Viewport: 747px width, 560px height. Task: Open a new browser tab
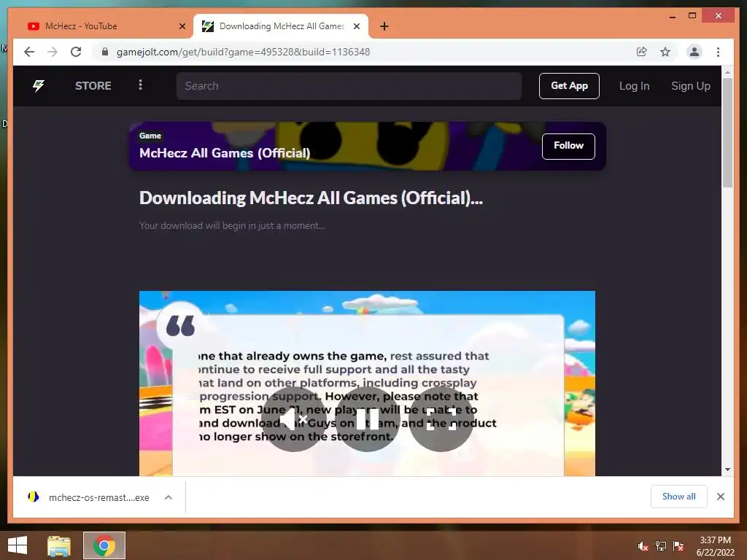point(384,26)
